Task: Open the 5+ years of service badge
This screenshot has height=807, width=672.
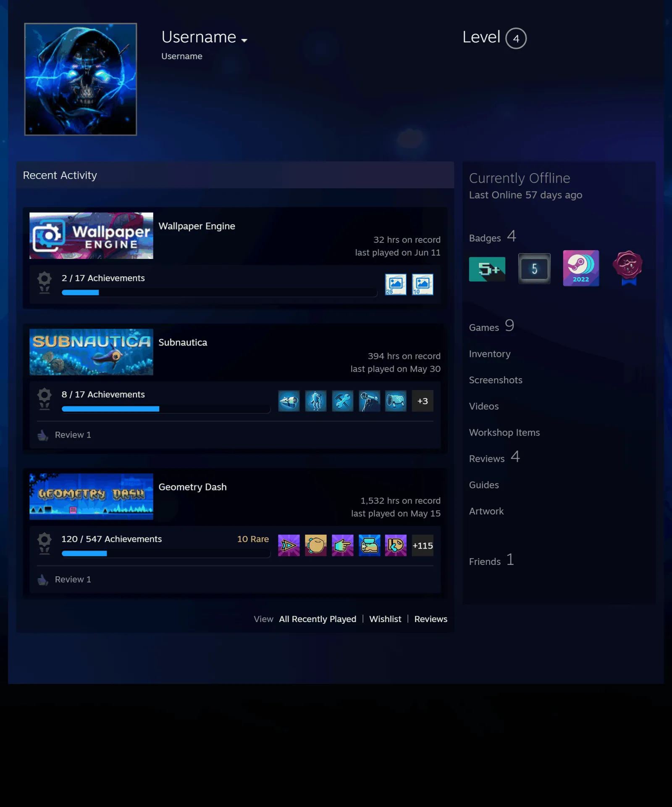Action: (487, 269)
